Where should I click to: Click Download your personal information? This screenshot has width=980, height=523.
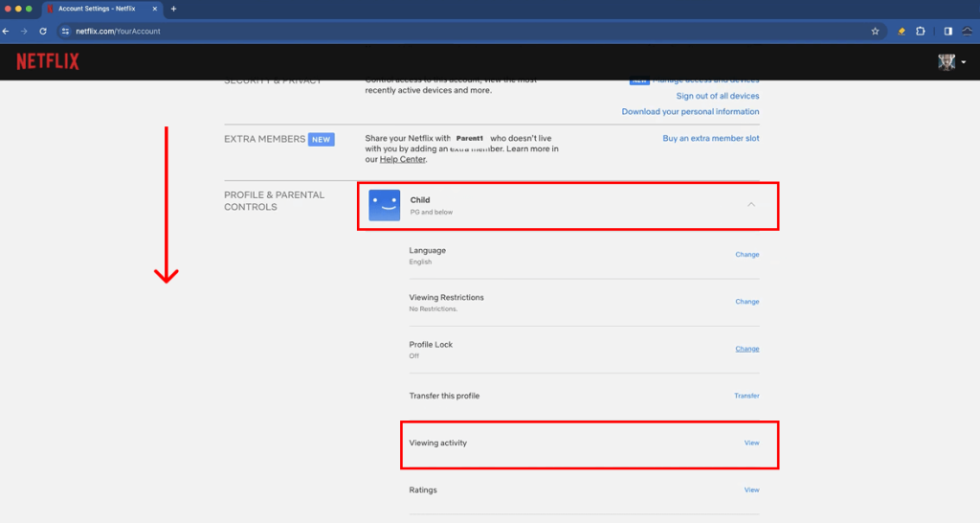point(690,111)
